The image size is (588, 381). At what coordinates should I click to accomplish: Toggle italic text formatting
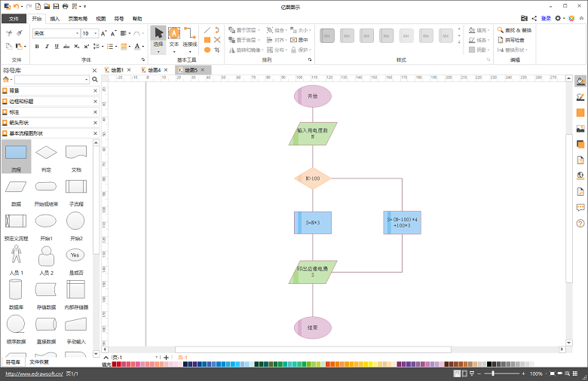click(47, 47)
